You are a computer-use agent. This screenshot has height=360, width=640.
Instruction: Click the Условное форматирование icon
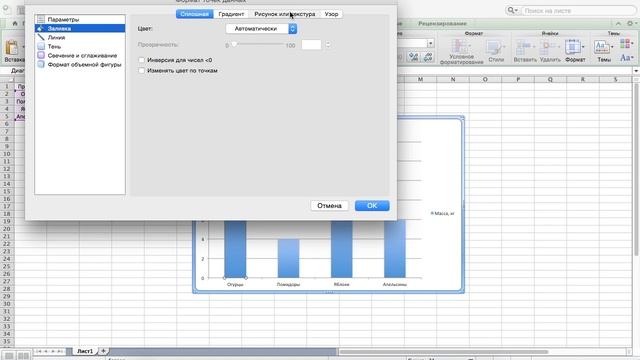(461, 47)
